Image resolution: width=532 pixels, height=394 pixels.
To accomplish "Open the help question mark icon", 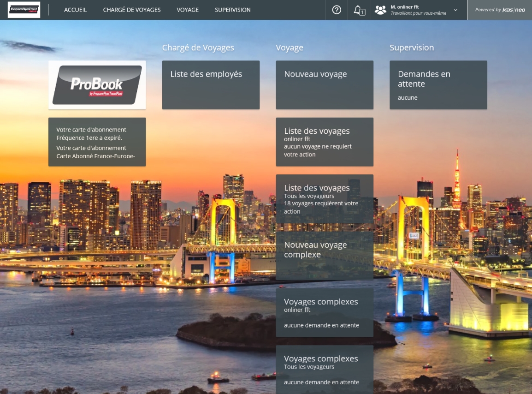I will (337, 10).
